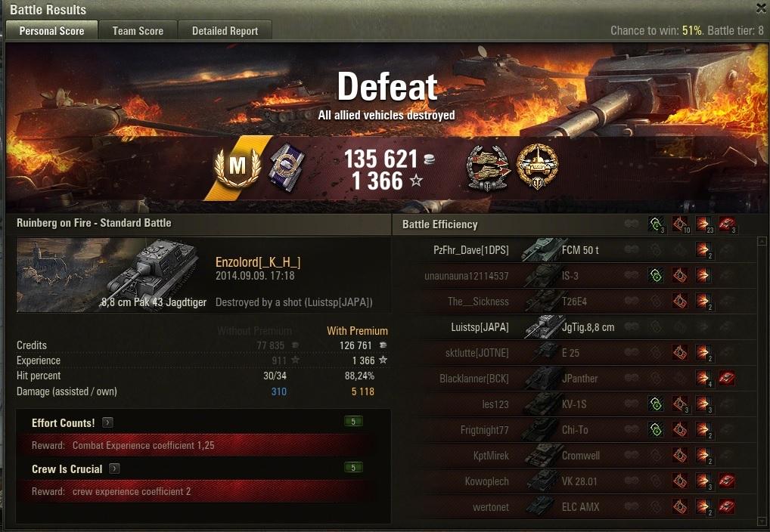Screen dimensions: 770x532
Task: Select the Personal Score tab
Action: pos(51,30)
